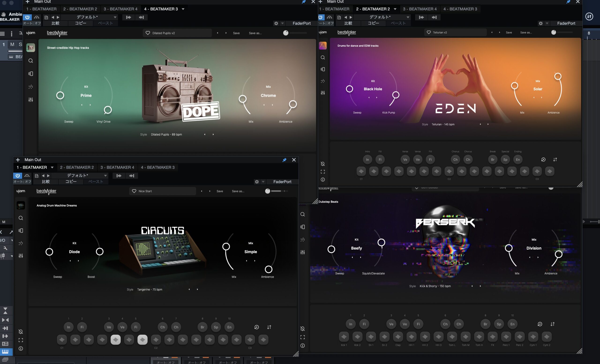Click the volume slider knob in the Circuits header
Image resolution: width=600 pixels, height=364 pixels.
[x=267, y=191]
